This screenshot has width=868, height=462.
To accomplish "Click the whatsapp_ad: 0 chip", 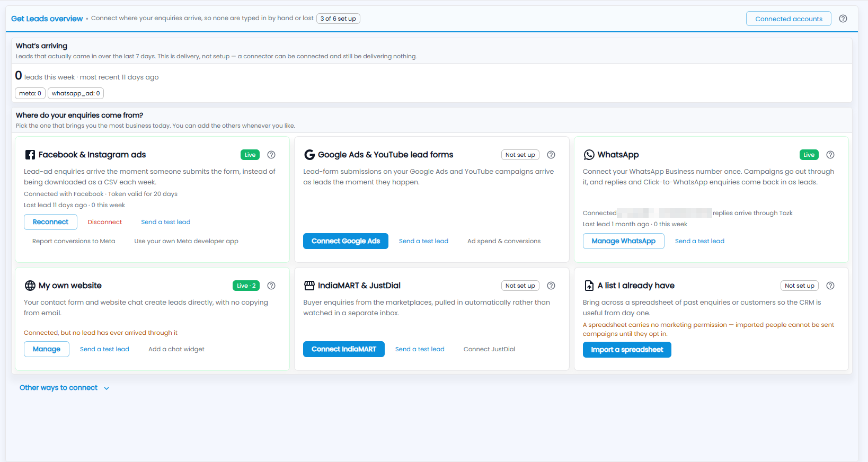I will (x=76, y=93).
